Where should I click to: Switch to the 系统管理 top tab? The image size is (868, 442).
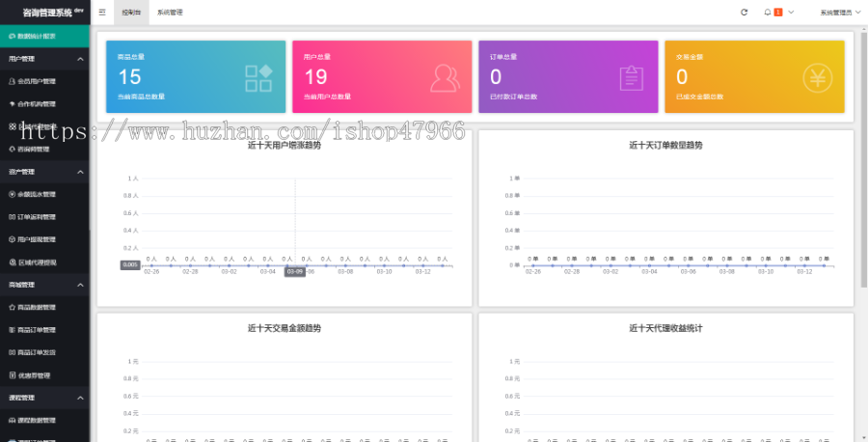pyautogui.click(x=170, y=13)
